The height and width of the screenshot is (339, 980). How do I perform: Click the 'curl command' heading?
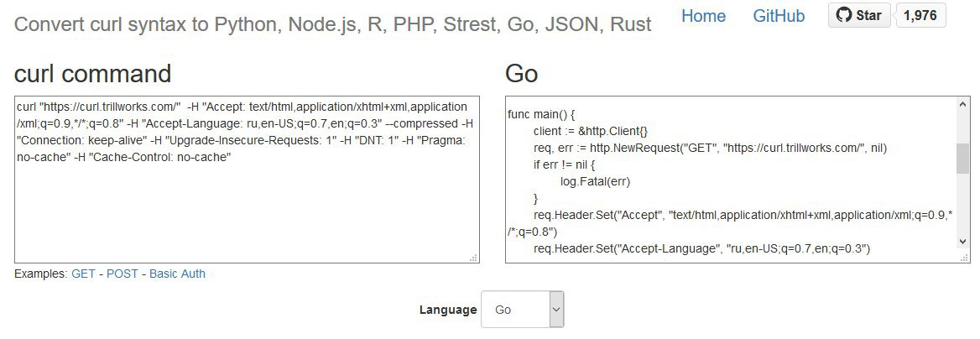click(92, 73)
